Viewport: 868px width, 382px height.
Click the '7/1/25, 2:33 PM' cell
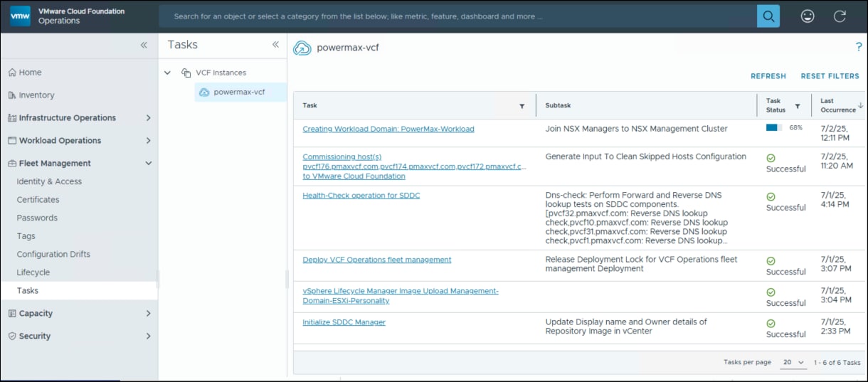(835, 329)
